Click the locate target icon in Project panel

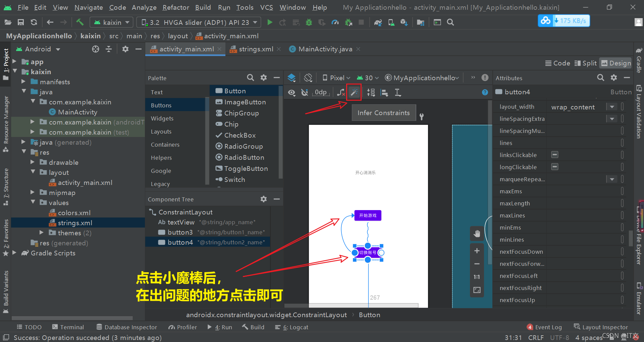pyautogui.click(x=96, y=49)
